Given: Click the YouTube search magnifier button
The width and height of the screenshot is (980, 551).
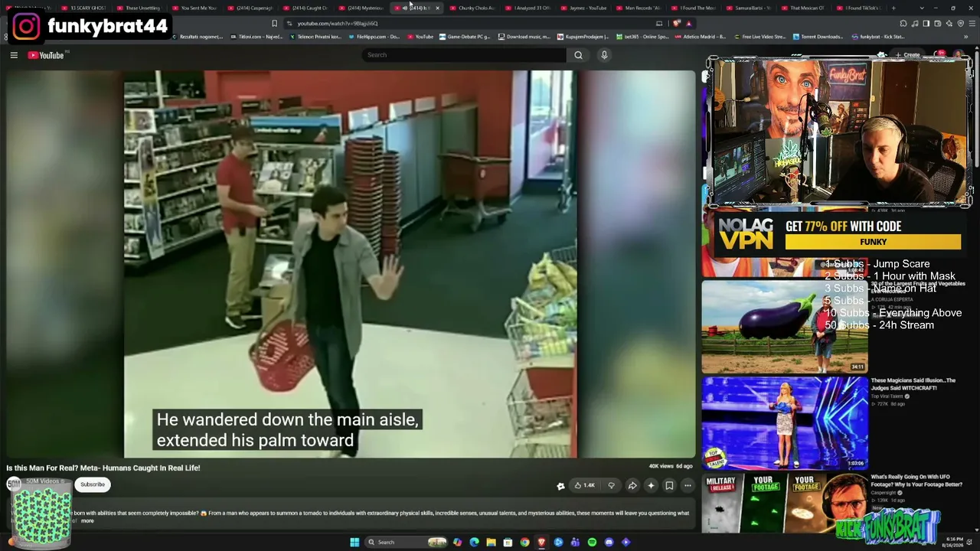Looking at the screenshot, I should click(578, 55).
